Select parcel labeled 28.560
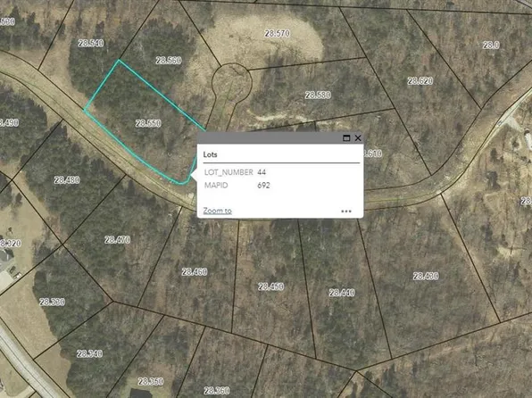Image resolution: width=532 pixels, height=398 pixels. (169, 61)
